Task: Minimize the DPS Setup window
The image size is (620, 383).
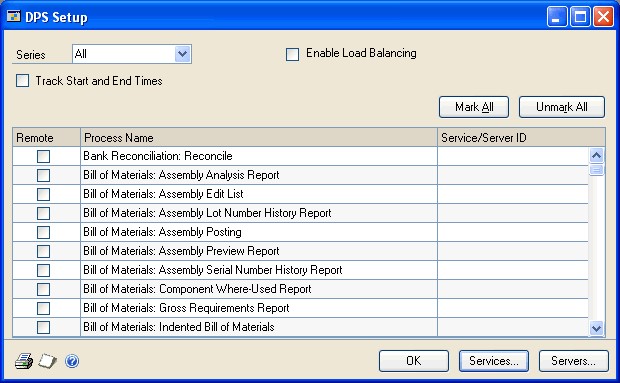Action: point(556,17)
